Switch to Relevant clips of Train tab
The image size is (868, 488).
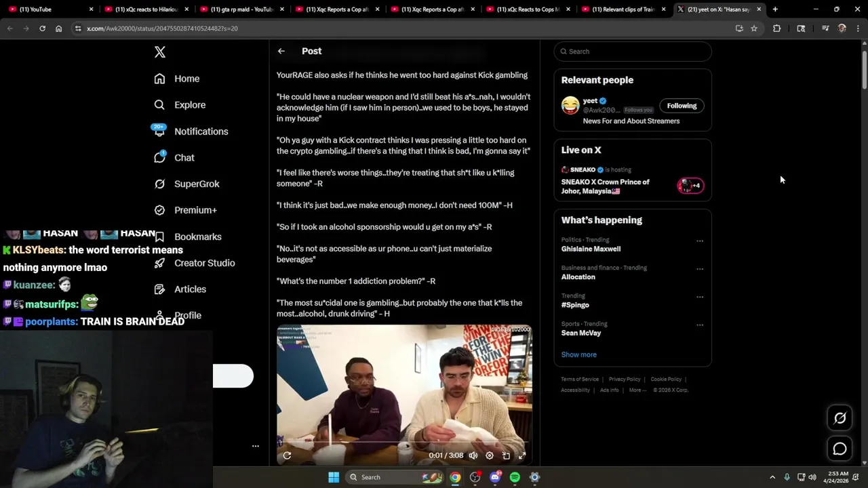pyautogui.click(x=623, y=9)
